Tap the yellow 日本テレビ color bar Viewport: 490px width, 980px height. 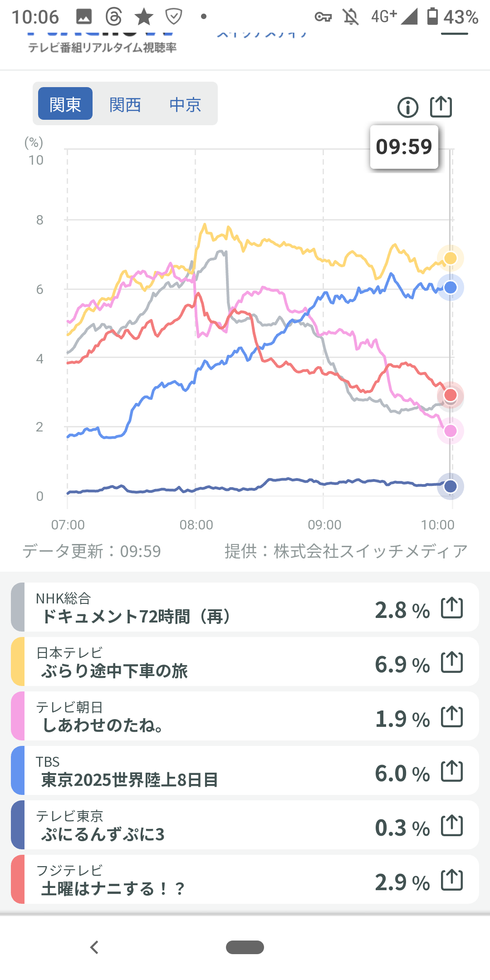pos(18,662)
